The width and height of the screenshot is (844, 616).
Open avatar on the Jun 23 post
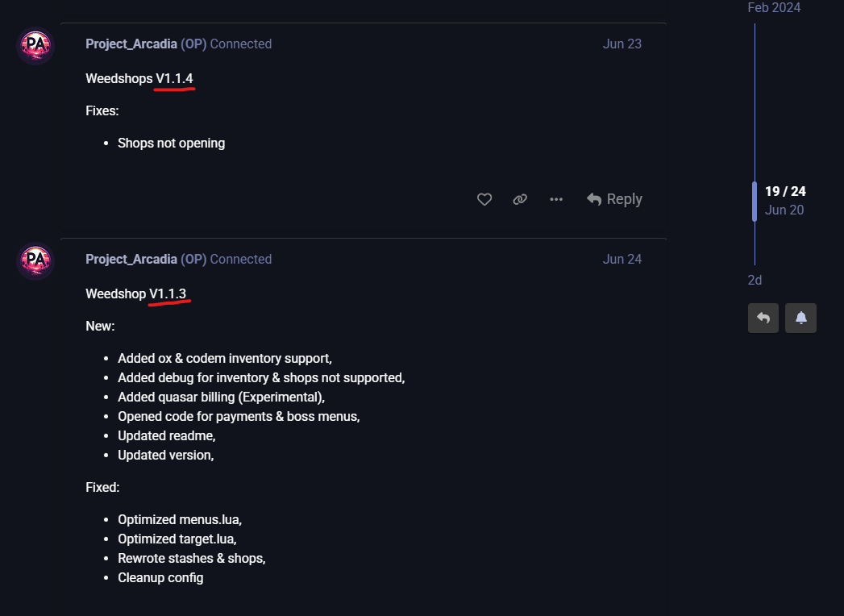(x=35, y=46)
